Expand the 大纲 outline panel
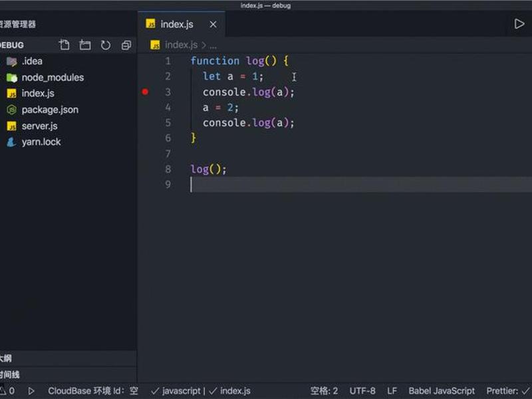 [68, 358]
